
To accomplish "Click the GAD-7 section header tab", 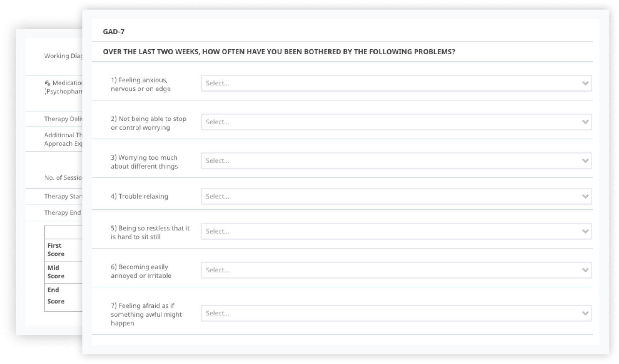I will (114, 32).
